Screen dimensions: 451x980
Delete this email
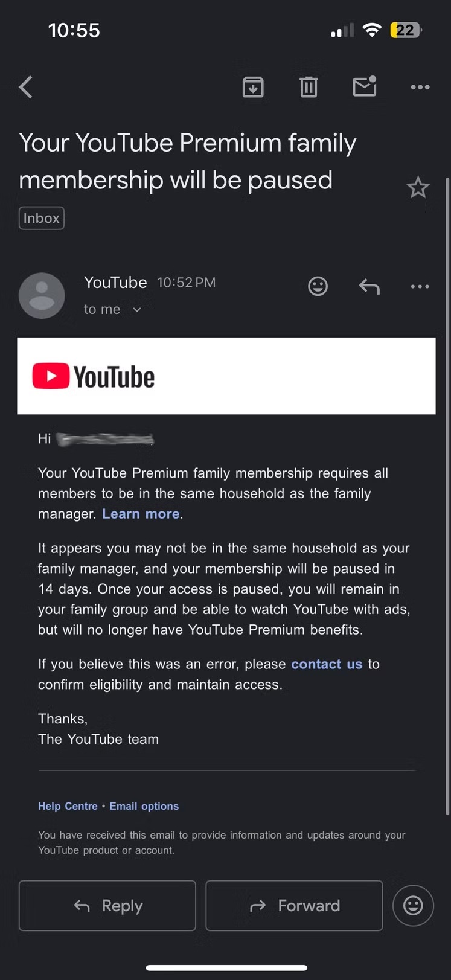pyautogui.click(x=309, y=87)
